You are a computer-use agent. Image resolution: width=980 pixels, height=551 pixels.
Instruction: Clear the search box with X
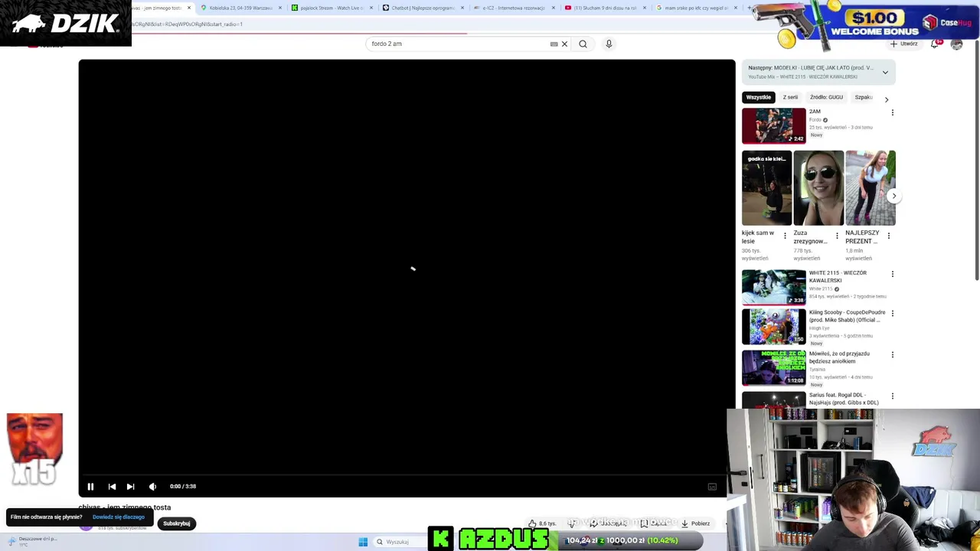click(565, 44)
